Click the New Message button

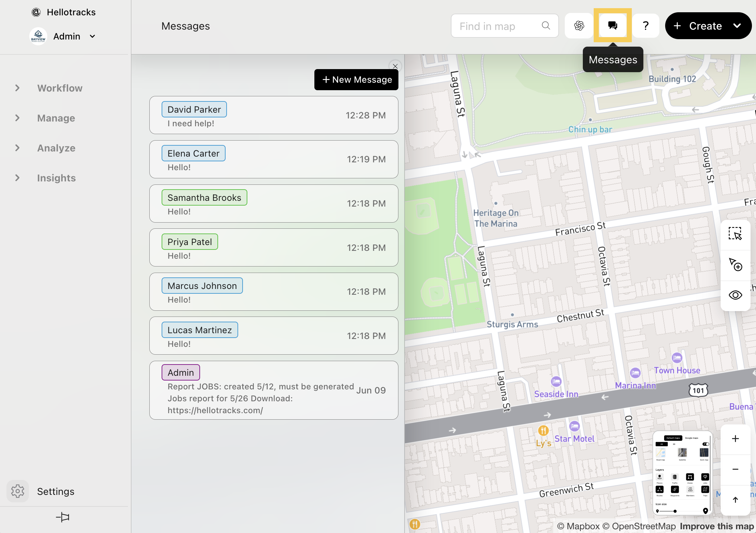tap(356, 80)
